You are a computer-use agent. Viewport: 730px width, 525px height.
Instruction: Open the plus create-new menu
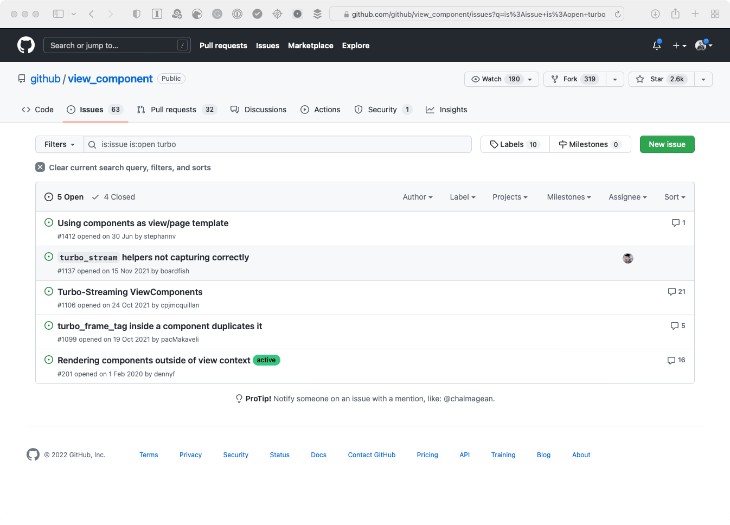(679, 45)
